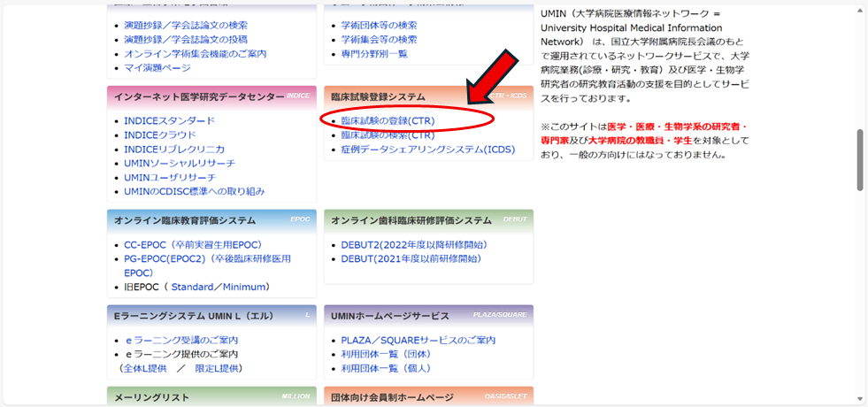Open the 臨床試験の登録(CTR) link

pyautogui.click(x=388, y=120)
